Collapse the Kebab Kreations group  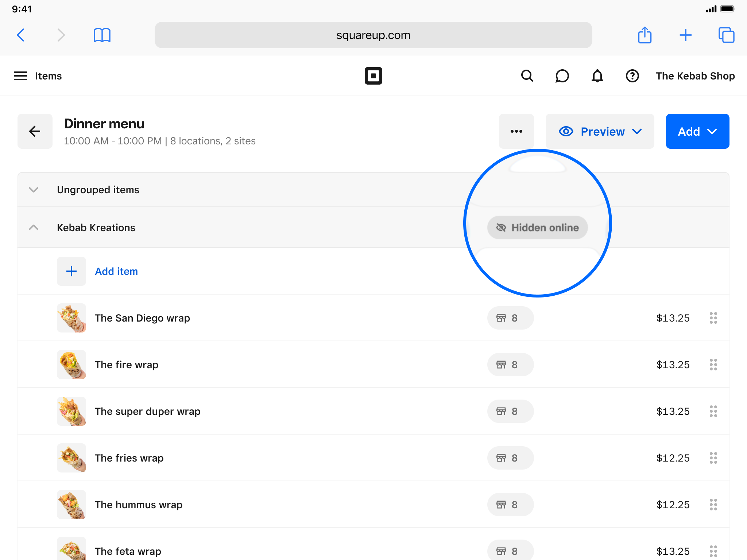tap(34, 227)
